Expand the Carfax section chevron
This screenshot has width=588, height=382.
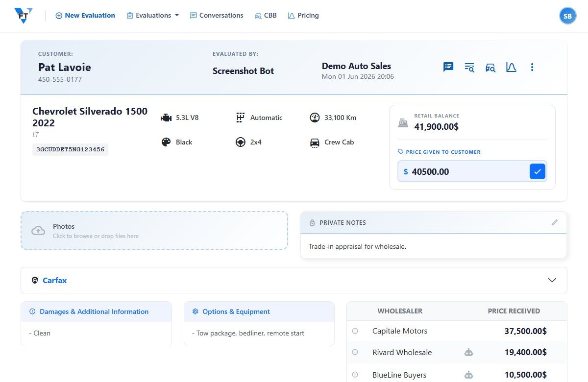(x=552, y=280)
